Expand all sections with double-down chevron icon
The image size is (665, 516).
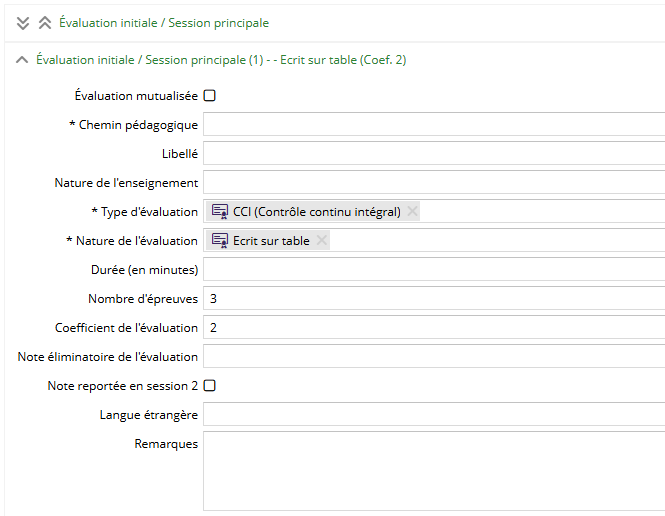22,23
